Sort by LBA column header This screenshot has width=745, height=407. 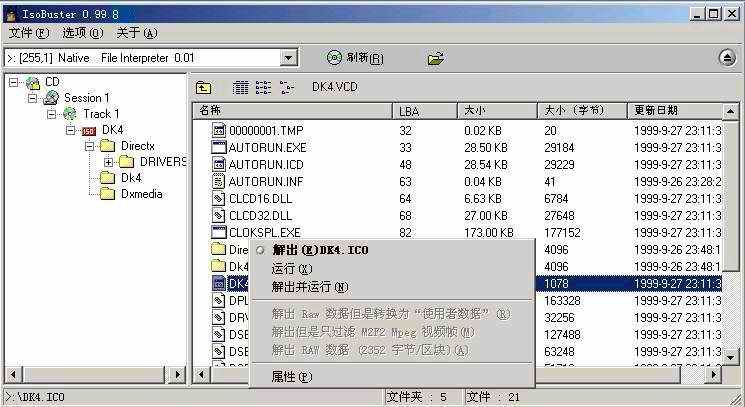coord(425,111)
